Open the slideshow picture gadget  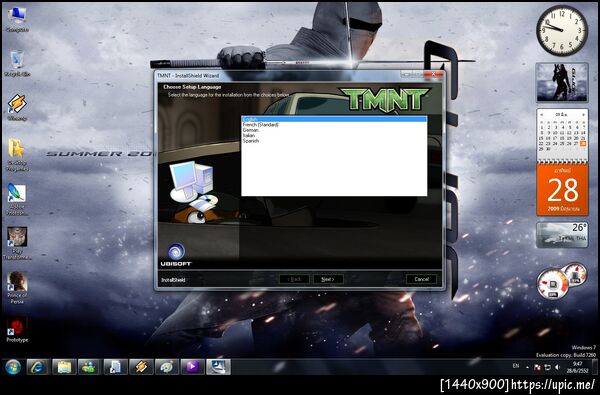pos(562,83)
